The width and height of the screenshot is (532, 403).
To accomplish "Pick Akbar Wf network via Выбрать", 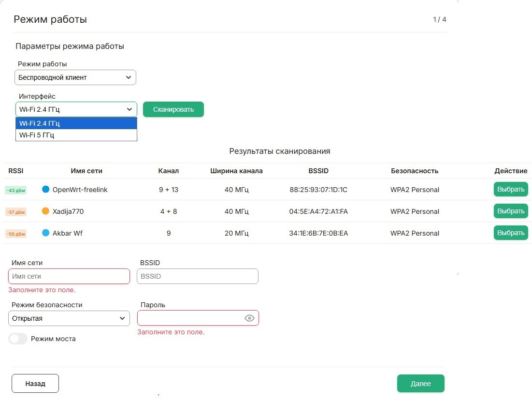I will tap(511, 233).
